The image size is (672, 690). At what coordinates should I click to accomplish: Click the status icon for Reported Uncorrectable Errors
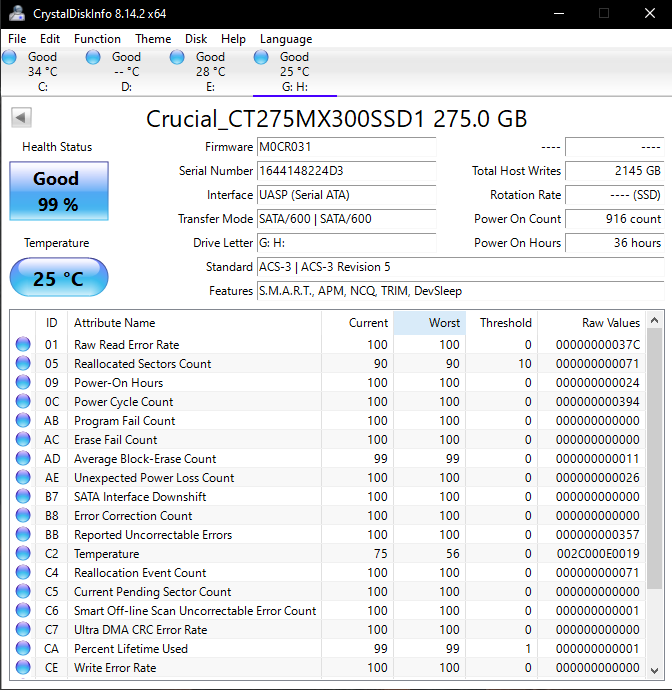click(x=23, y=534)
